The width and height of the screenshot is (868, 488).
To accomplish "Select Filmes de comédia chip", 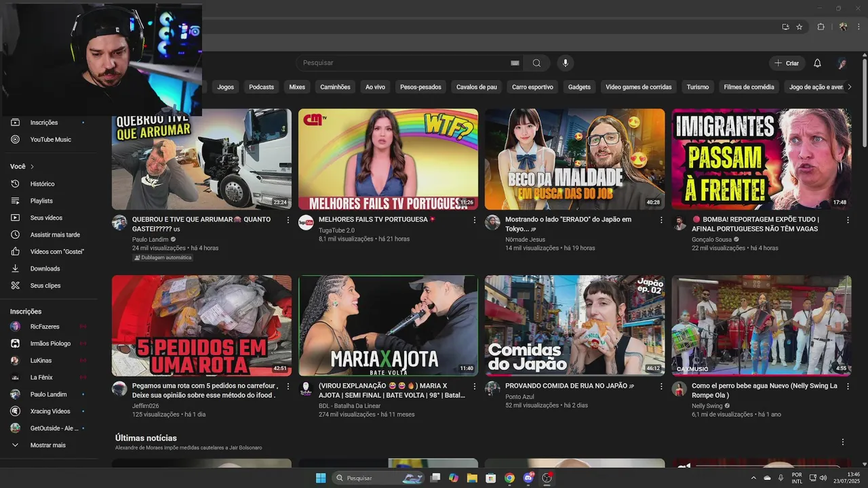I will [749, 87].
